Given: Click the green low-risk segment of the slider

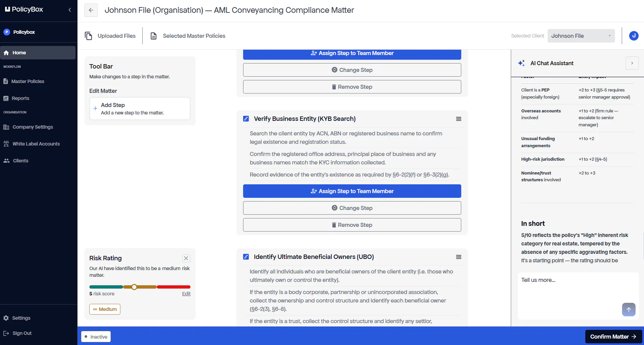Looking at the screenshot, I should coord(106,287).
